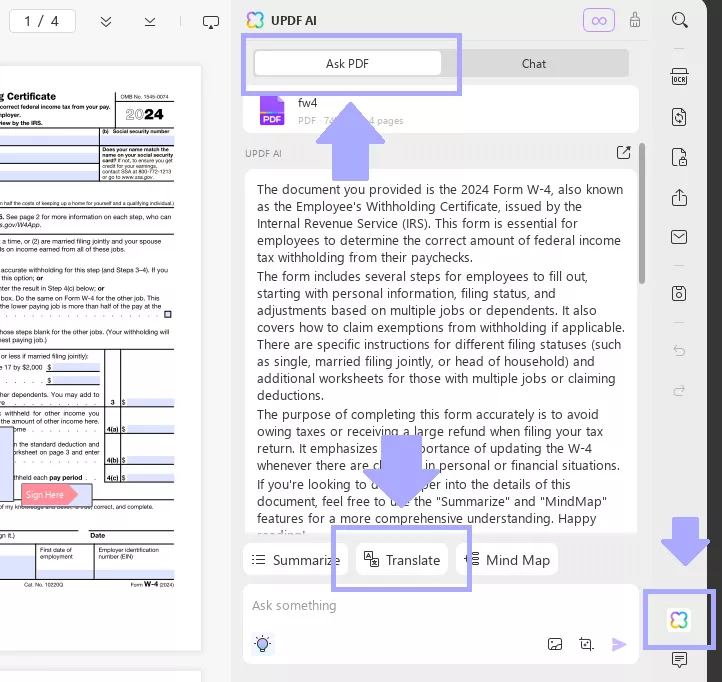
Task: Go to next page double chevron
Action: [106, 21]
